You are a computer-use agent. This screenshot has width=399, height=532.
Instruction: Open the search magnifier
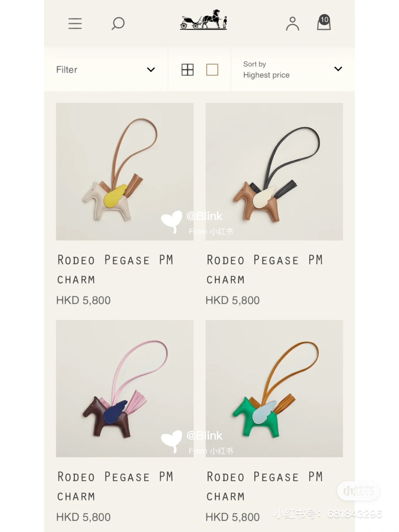tap(118, 24)
